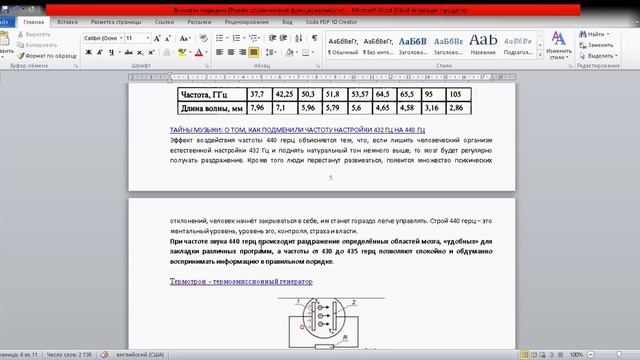Click the Bold (Ж) formatting icon
The image size is (640, 360).
88,52
